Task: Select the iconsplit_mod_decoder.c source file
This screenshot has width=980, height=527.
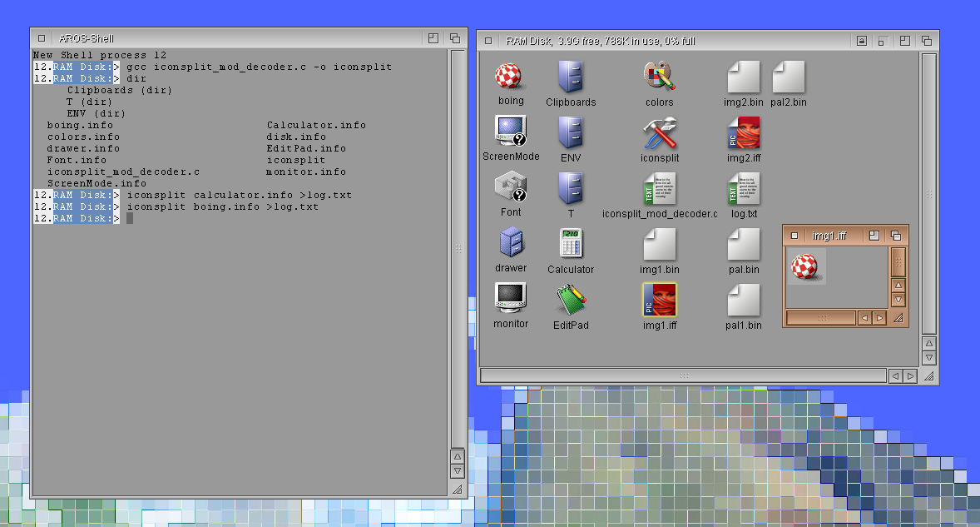Action: click(x=659, y=189)
